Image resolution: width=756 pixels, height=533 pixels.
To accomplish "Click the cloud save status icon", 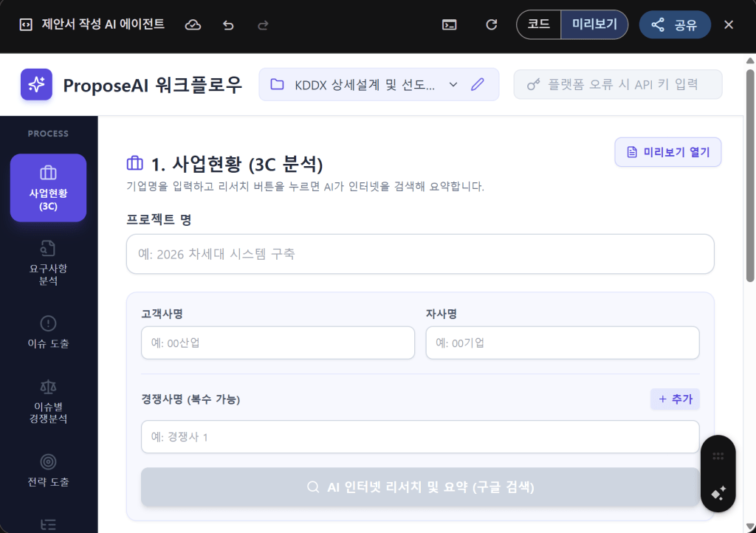I will (193, 24).
